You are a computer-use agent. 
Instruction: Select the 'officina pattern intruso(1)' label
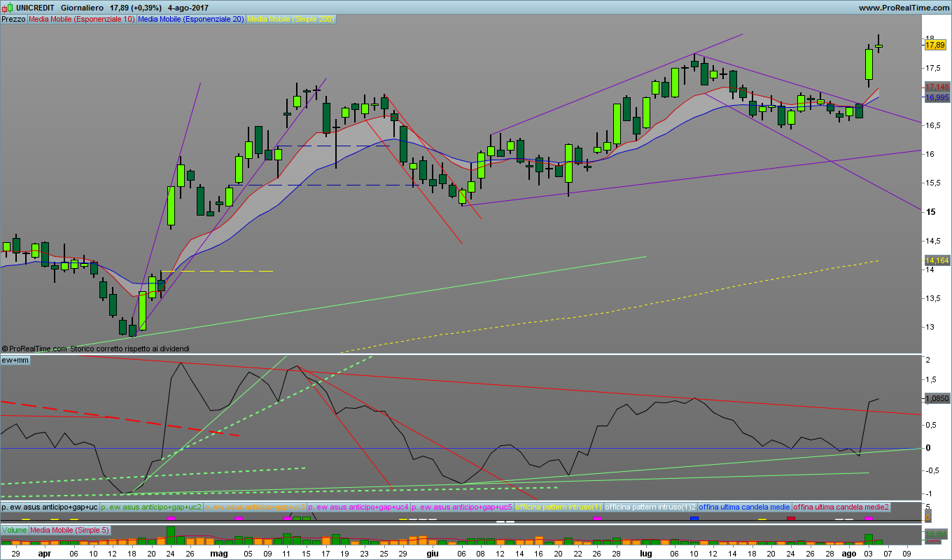[559, 506]
